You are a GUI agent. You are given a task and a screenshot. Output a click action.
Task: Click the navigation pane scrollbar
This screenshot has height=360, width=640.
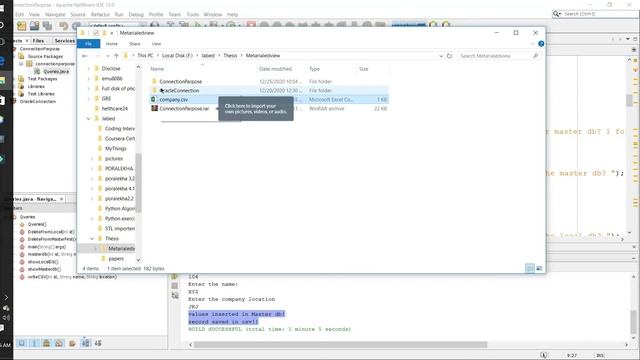coord(138,183)
